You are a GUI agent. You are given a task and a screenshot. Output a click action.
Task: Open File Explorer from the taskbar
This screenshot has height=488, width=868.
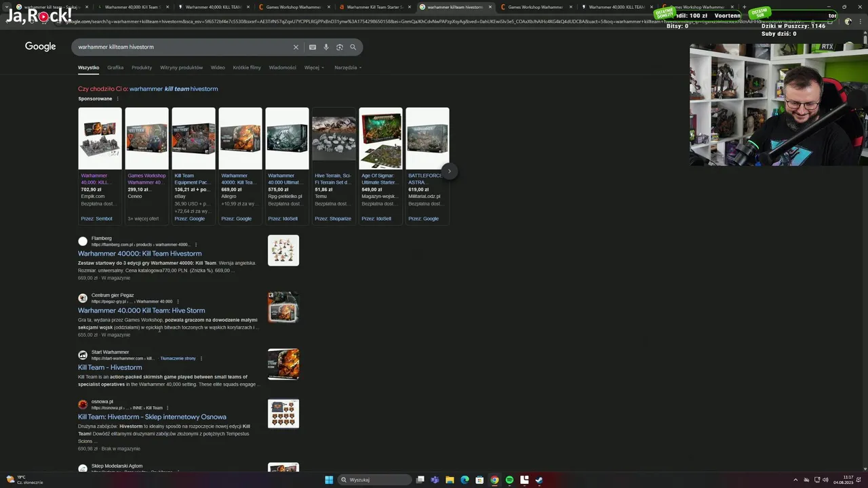tap(450, 480)
